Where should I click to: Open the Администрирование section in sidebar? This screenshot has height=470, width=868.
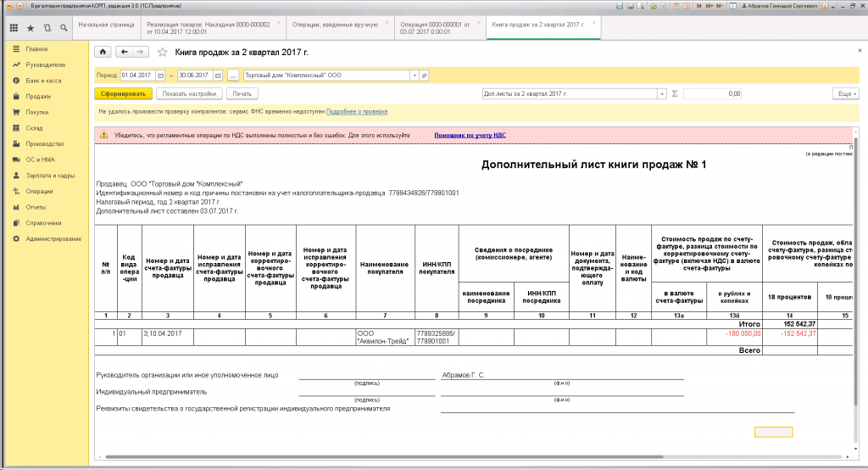coord(53,239)
